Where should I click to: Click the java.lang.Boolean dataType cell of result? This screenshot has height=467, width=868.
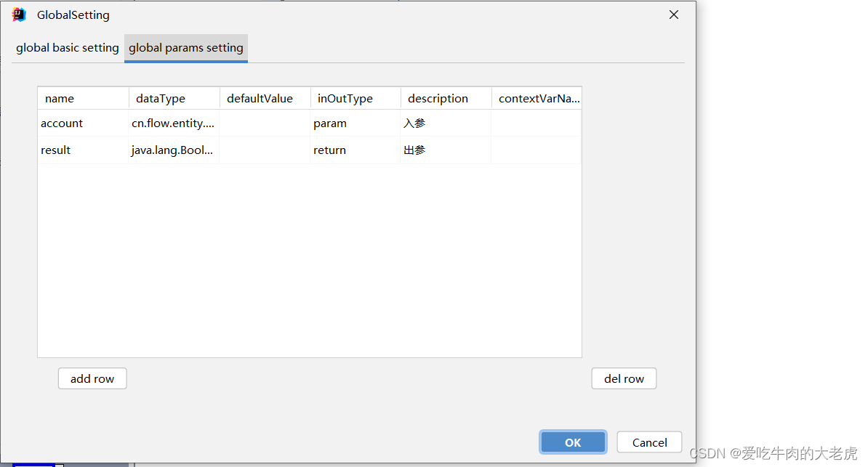click(173, 150)
